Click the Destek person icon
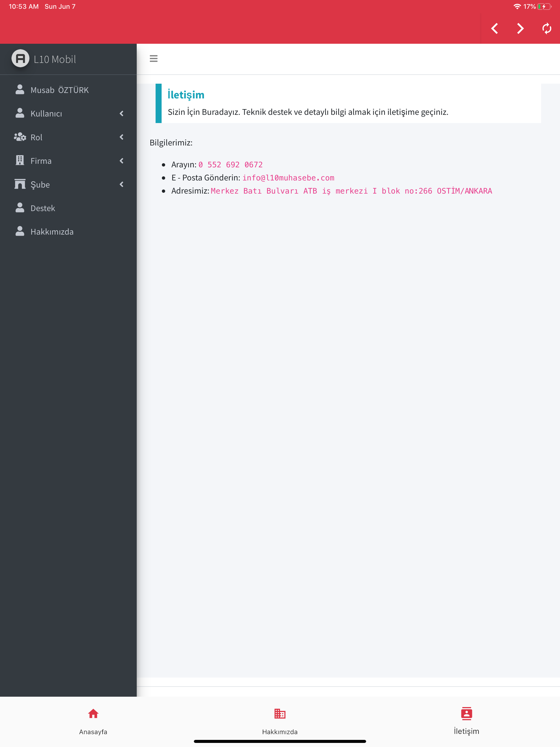 click(x=20, y=208)
